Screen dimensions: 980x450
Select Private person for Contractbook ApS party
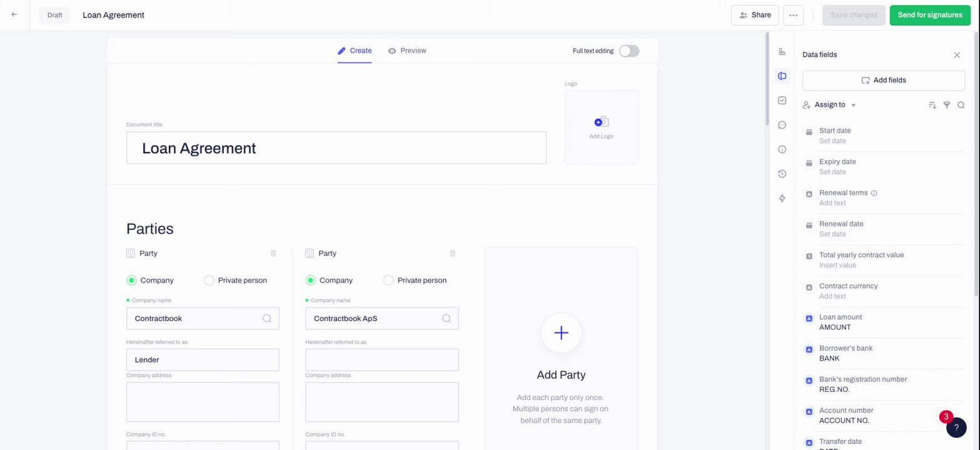(x=388, y=280)
